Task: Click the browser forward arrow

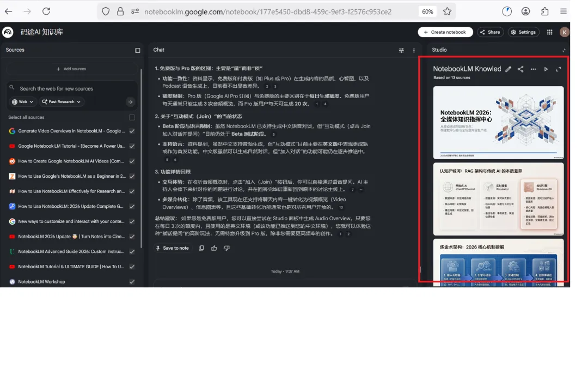Action: [27, 11]
